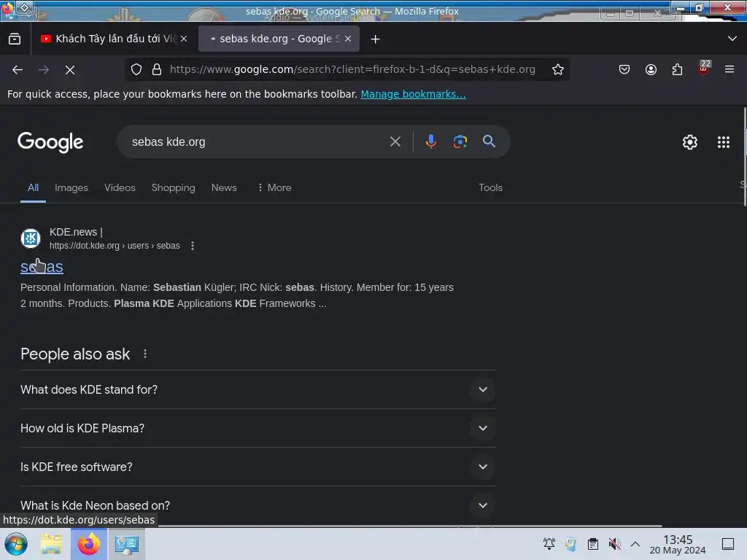This screenshot has height=560, width=747.
Task: Click the Manage bookmarks link
Action: pos(413,94)
